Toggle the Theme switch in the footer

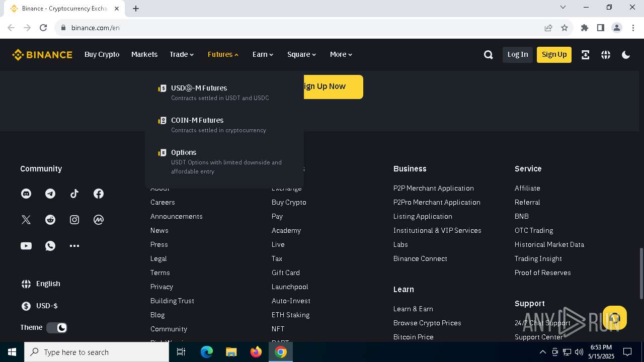(57, 328)
